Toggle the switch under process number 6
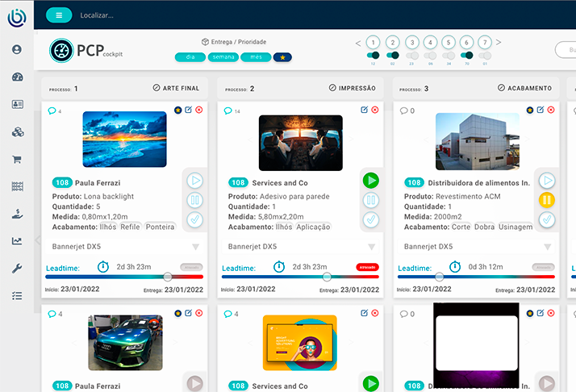Image resolution: width=576 pixels, height=392 pixels. [466, 55]
